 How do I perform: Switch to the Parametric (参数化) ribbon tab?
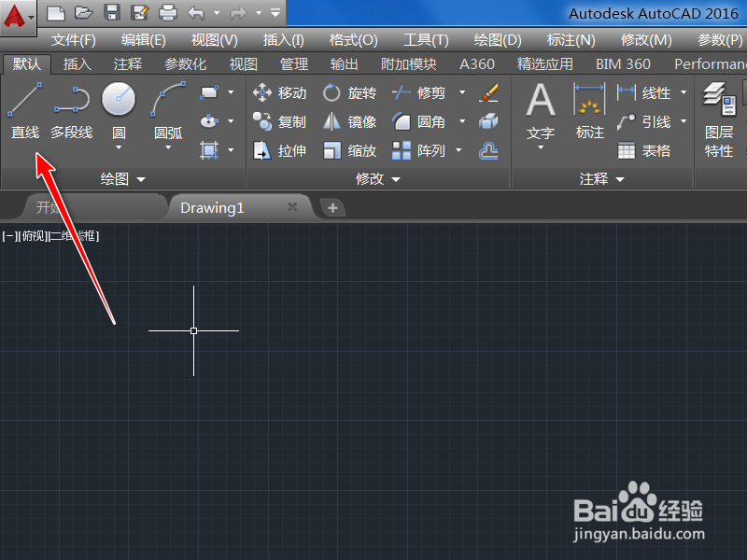pyautogui.click(x=185, y=63)
